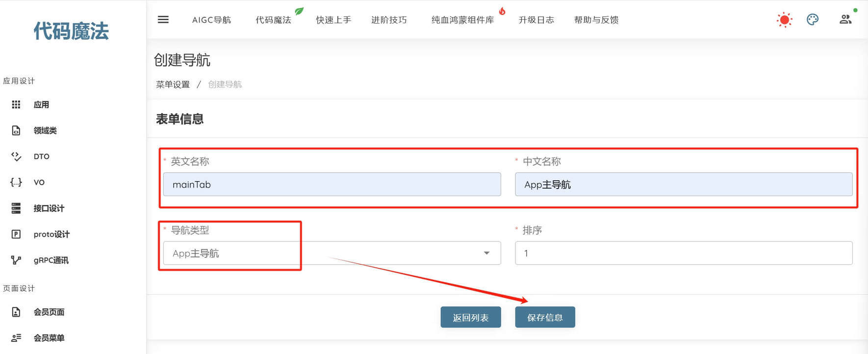The image size is (868, 354).
Task: Click the 代码魔法 logo title
Action: click(71, 31)
